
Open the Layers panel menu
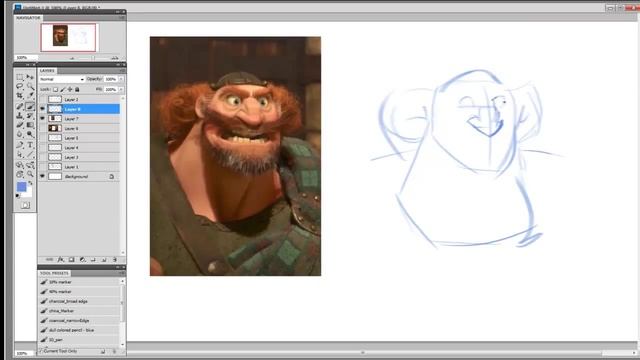[122, 71]
